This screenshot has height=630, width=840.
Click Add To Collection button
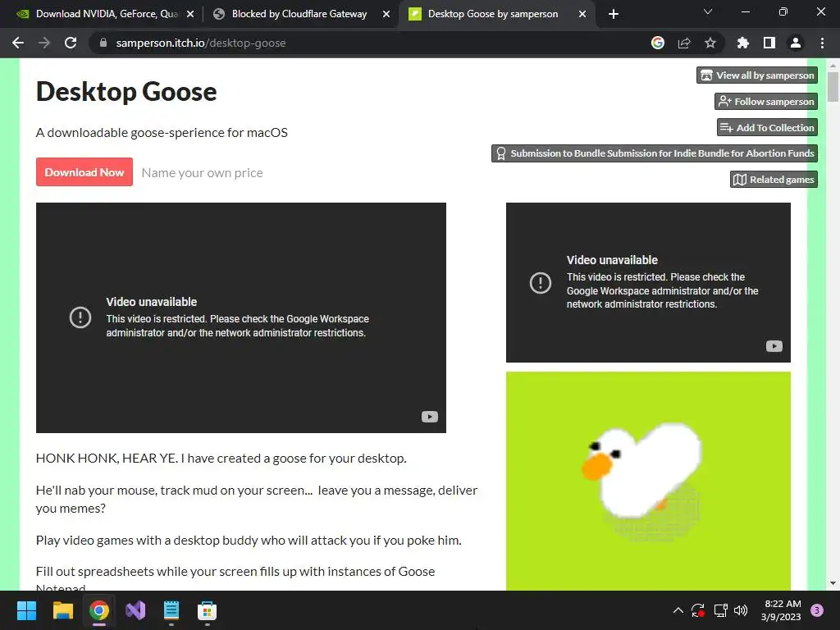point(767,127)
